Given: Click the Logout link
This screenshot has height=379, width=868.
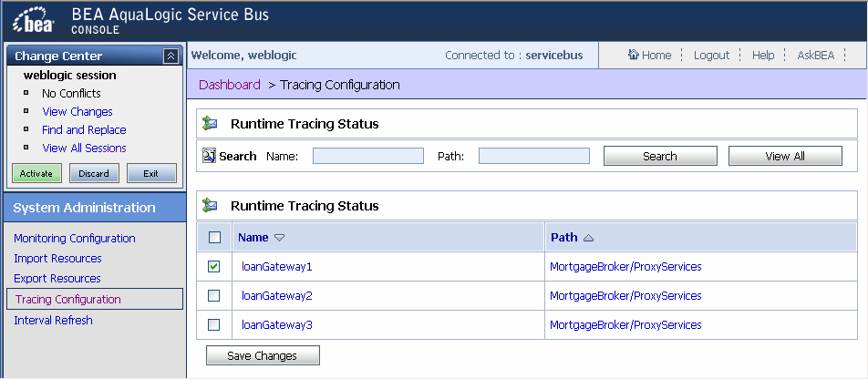Looking at the screenshot, I should point(711,56).
